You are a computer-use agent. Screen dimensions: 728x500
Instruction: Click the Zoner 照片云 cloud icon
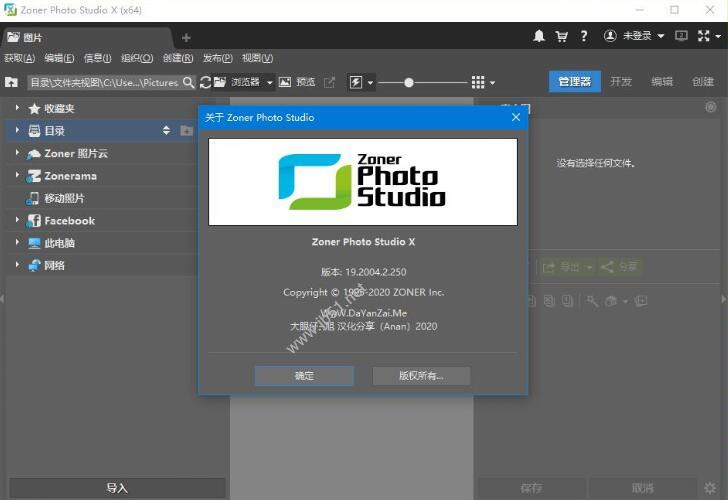33,154
